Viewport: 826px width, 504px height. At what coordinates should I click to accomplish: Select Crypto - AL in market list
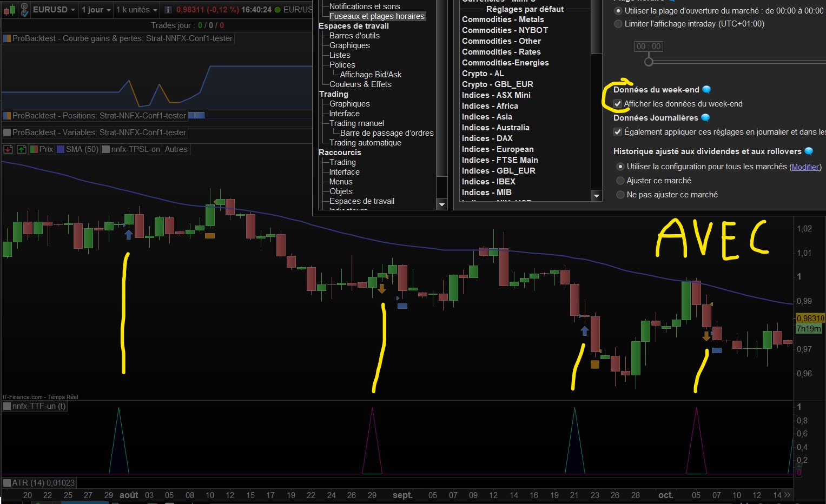483,74
